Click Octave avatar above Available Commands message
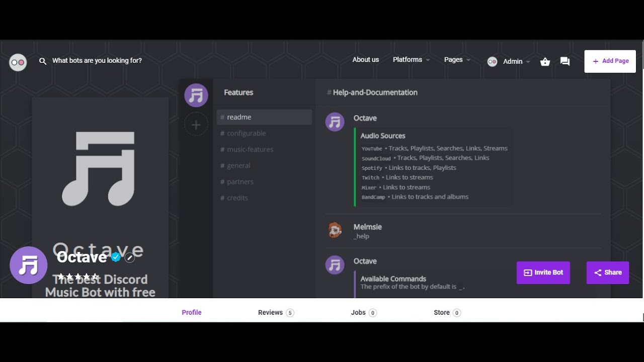Viewport: 644px width, 362px height. (x=335, y=265)
